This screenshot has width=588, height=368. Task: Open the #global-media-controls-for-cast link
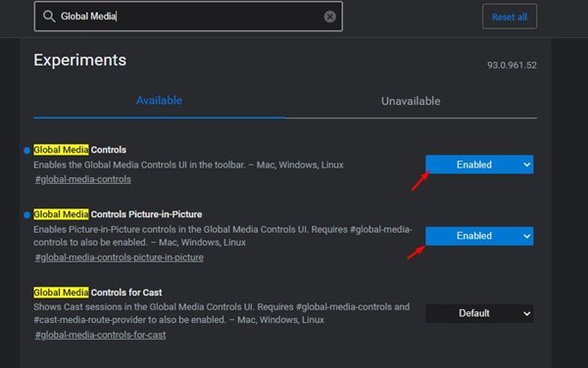[100, 335]
